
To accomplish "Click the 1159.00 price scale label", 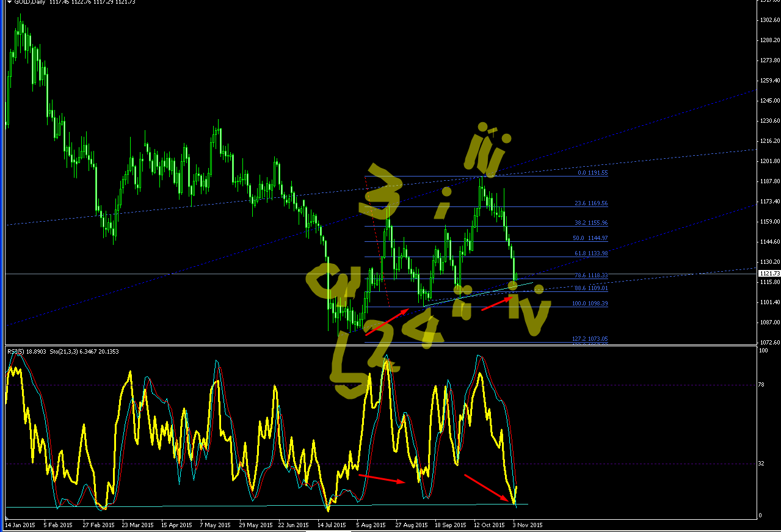I will (771, 221).
